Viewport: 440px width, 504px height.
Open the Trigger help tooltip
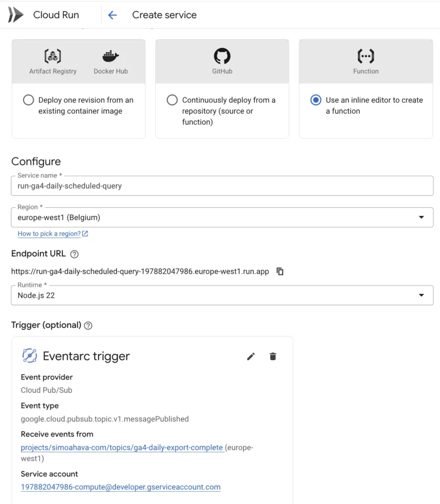pyautogui.click(x=88, y=325)
